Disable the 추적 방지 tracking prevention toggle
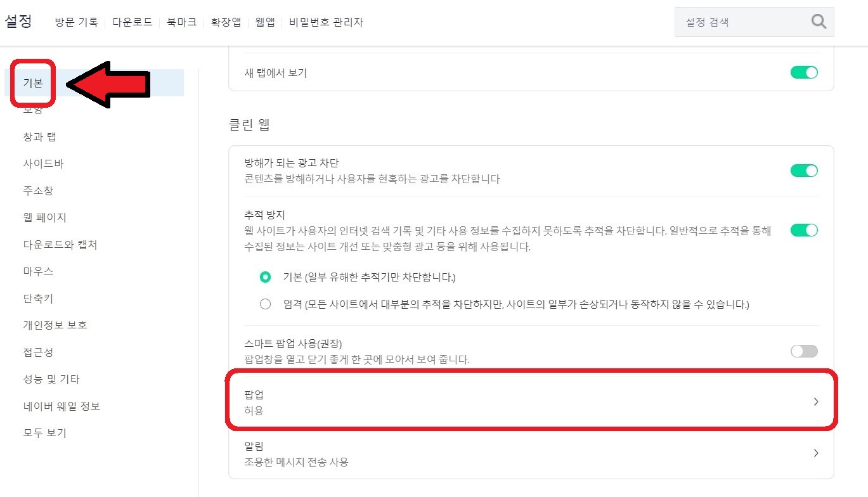The height and width of the screenshot is (497, 868). [x=803, y=229]
